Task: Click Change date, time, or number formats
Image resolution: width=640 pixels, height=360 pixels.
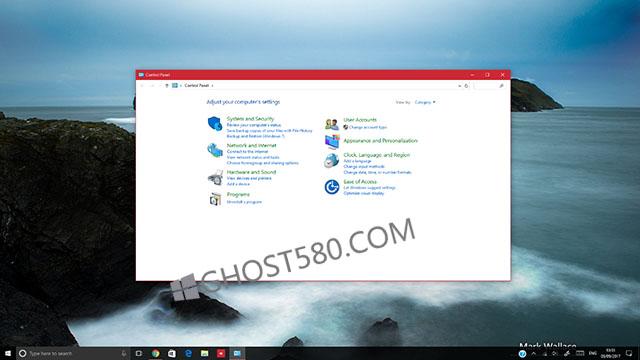Action: (378, 173)
